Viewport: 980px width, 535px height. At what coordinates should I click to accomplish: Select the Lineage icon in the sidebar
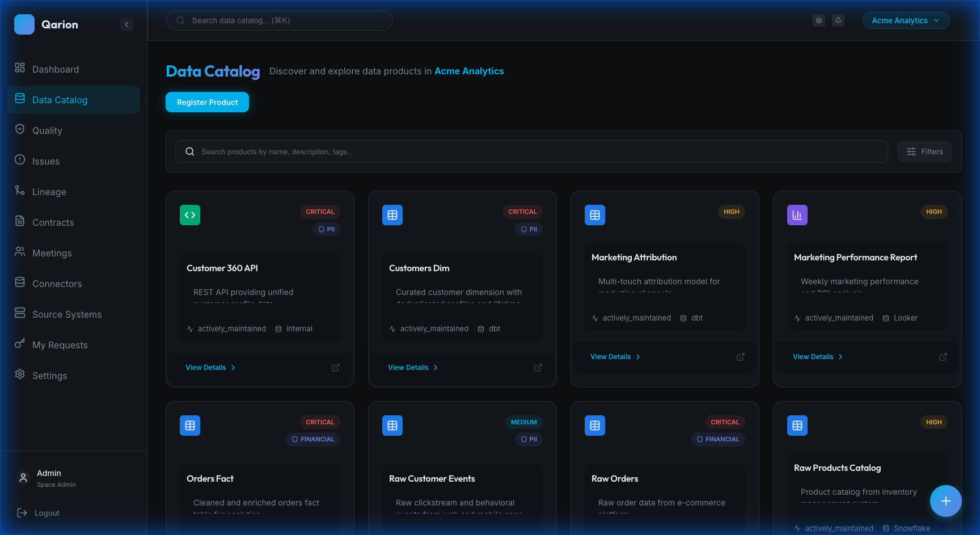pyautogui.click(x=20, y=191)
